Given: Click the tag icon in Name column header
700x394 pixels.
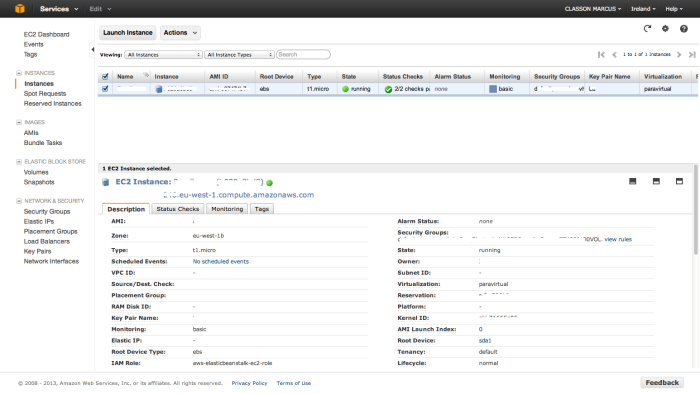Looking at the screenshot, I should tap(146, 75).
